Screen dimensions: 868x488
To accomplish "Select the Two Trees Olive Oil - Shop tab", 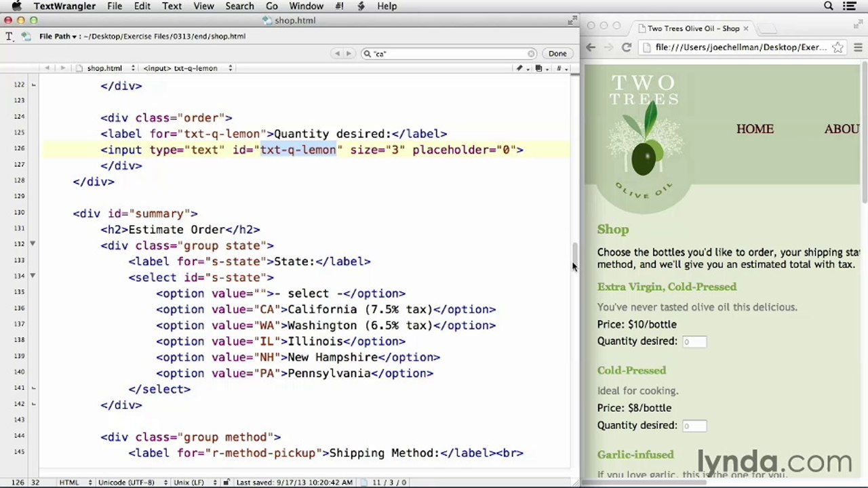I will 692,28.
